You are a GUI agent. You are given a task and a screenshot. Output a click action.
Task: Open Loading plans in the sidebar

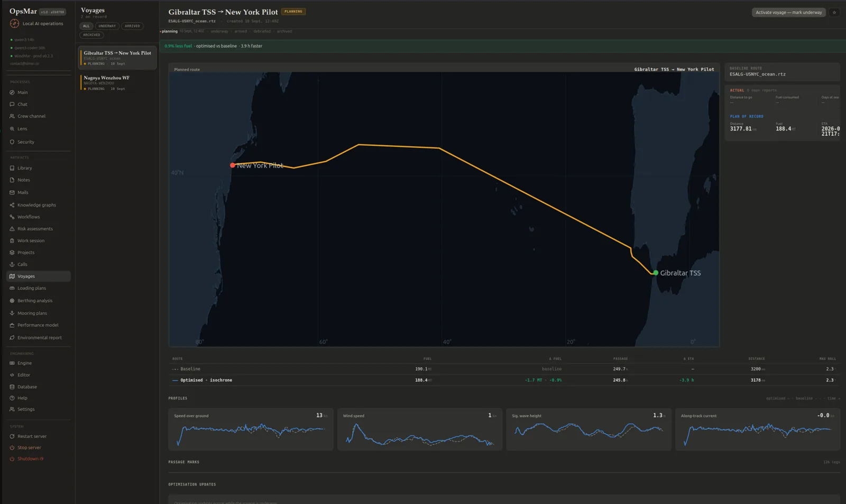(x=39, y=288)
